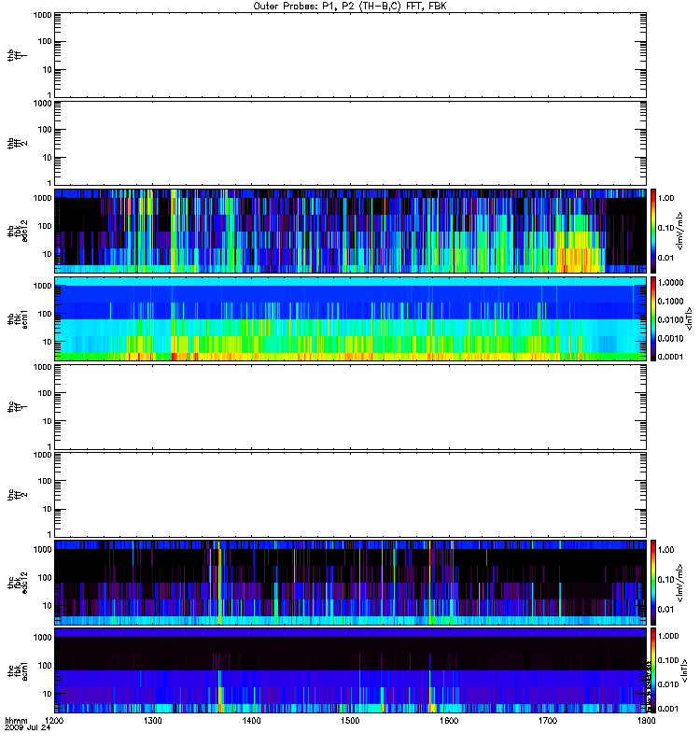This screenshot has width=700, height=747.
Task: Click the thc edc12 mV/m color bar
Action: 653,582
